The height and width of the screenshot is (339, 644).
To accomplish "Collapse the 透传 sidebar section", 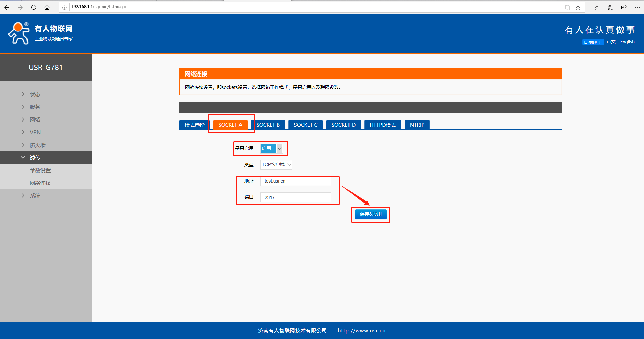I will coord(35,158).
